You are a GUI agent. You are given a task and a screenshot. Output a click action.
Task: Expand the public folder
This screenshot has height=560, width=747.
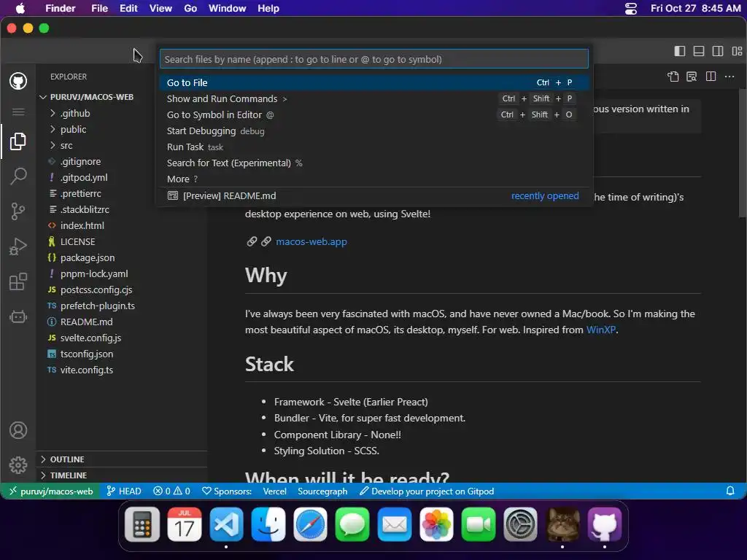pos(122,130)
